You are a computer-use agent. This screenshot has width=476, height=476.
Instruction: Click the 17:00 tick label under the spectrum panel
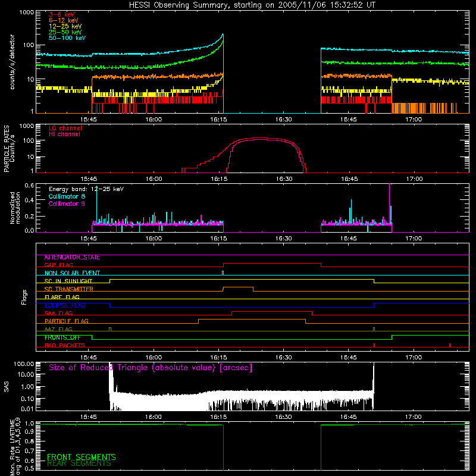(414, 120)
